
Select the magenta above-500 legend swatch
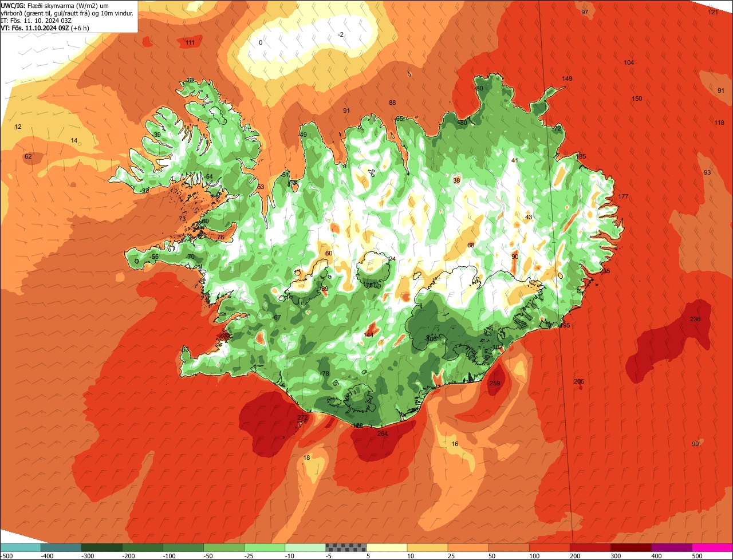click(x=712, y=547)
